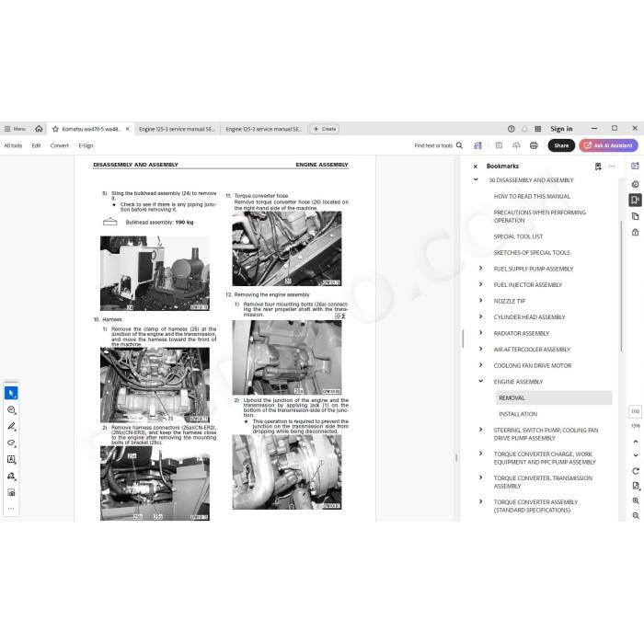644x644 pixels.
Task: Open Bookmarks panel options ellipsis
Action: click(612, 167)
